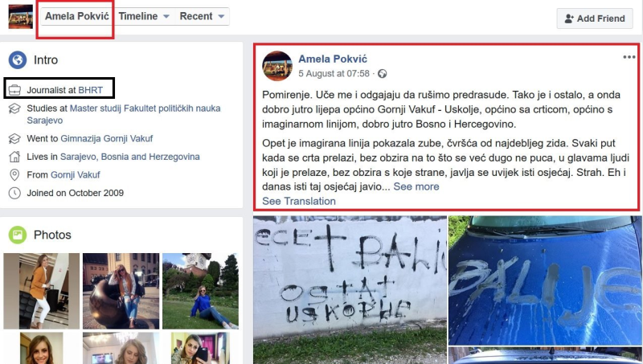Click the public audience globe icon on post
Image resolution: width=643 pixels, height=364 pixels.
click(383, 74)
